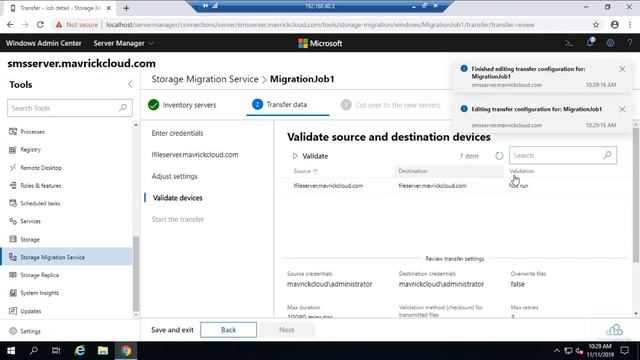Show hidden system tray icons
Screen dimensions: 640x360
557,351
